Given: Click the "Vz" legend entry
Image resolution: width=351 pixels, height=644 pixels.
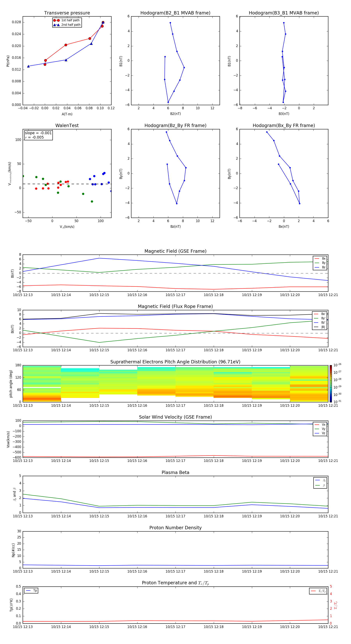Looking at the screenshot, I should (x=320, y=433).
